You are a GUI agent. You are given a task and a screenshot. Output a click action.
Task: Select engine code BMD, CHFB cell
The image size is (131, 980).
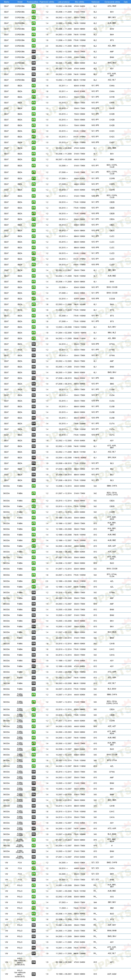click(112, 863)
